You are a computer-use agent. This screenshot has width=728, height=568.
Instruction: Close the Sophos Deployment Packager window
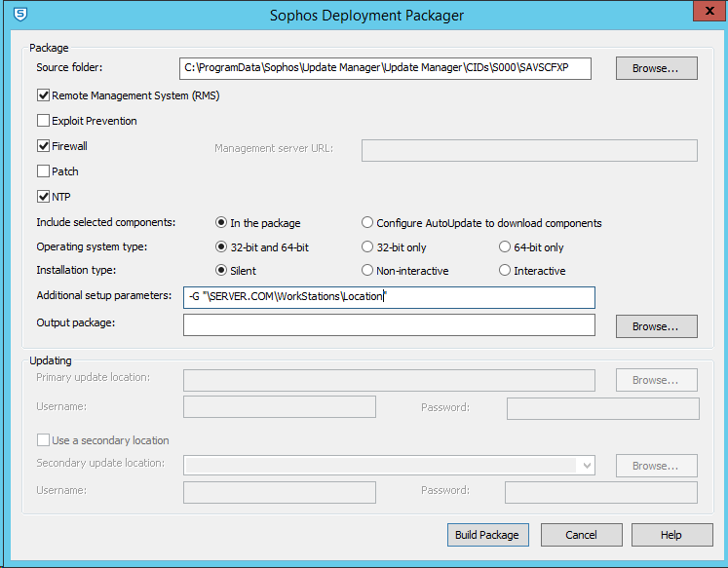pos(709,11)
